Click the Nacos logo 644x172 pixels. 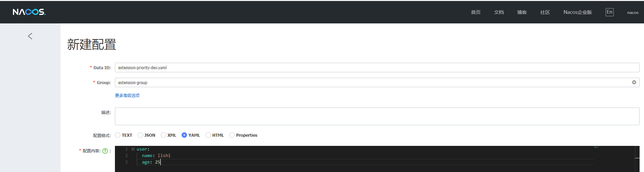29,12
